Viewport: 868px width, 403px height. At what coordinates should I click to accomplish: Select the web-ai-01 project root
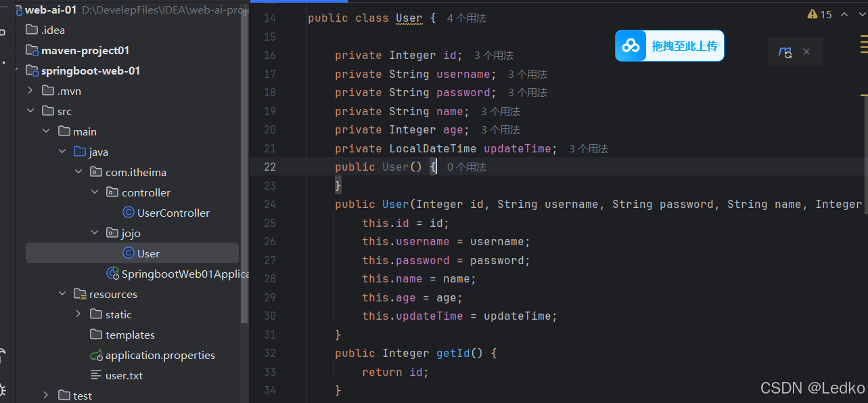pos(51,9)
